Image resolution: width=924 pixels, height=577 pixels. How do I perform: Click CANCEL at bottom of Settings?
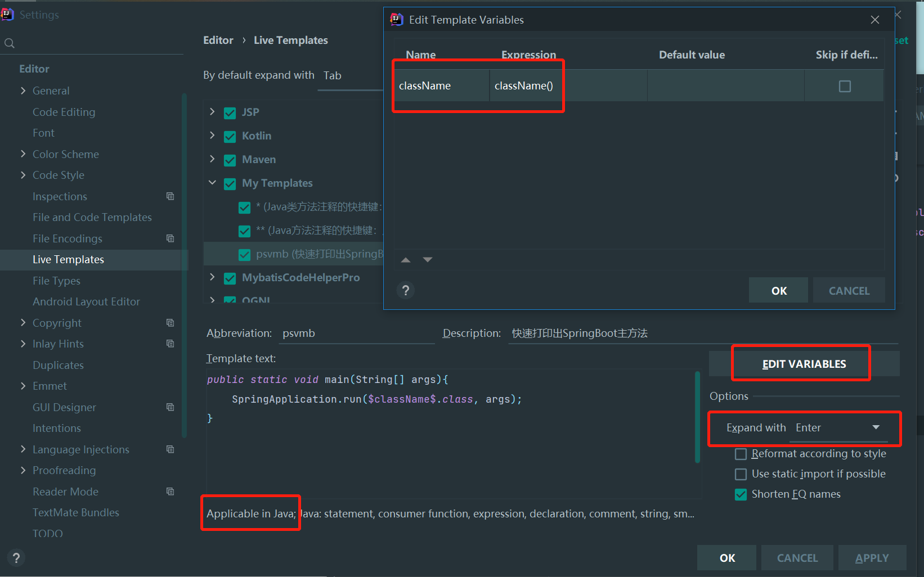coord(797,558)
